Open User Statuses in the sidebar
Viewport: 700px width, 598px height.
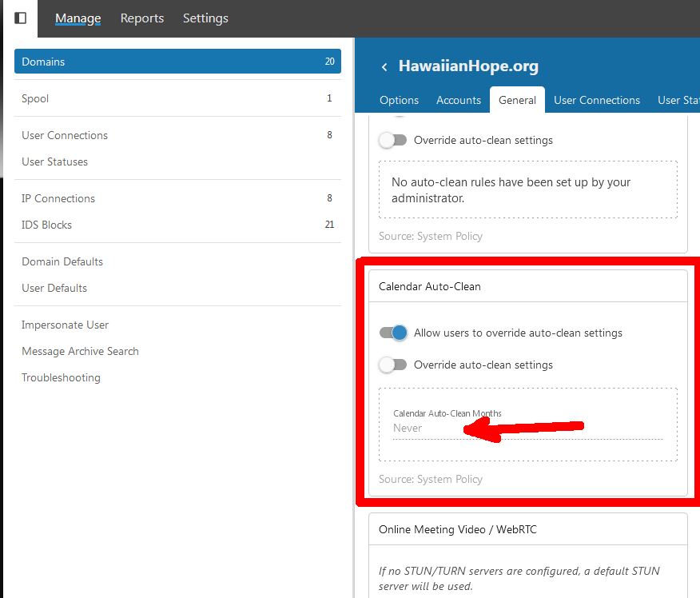(54, 161)
